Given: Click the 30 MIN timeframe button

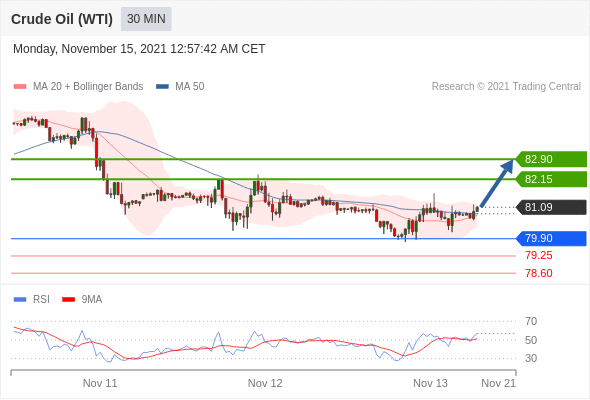Looking at the screenshot, I should (146, 19).
